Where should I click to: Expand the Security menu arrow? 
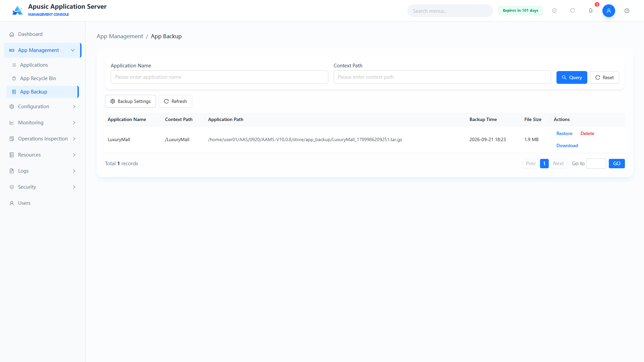click(x=74, y=187)
